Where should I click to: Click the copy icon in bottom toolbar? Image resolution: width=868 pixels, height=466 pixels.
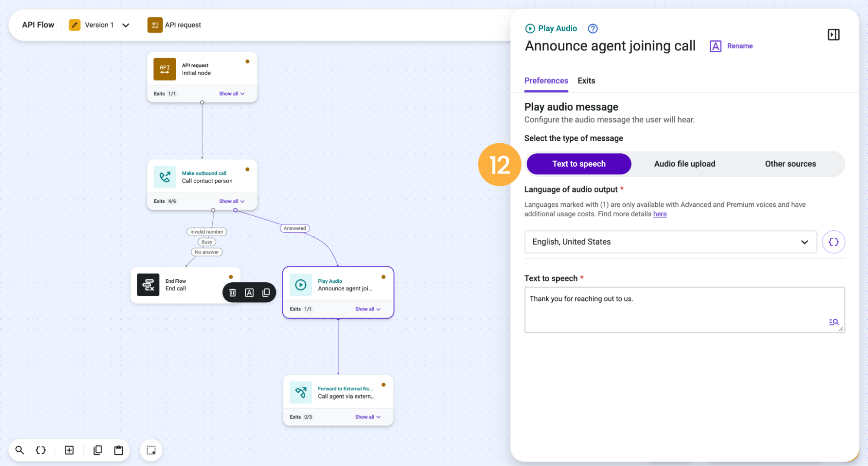[98, 450]
